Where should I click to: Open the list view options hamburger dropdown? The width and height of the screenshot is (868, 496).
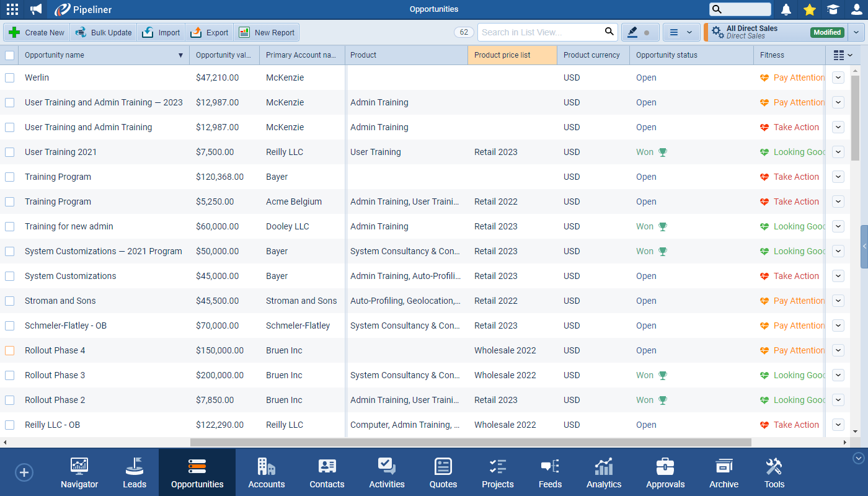tap(681, 32)
